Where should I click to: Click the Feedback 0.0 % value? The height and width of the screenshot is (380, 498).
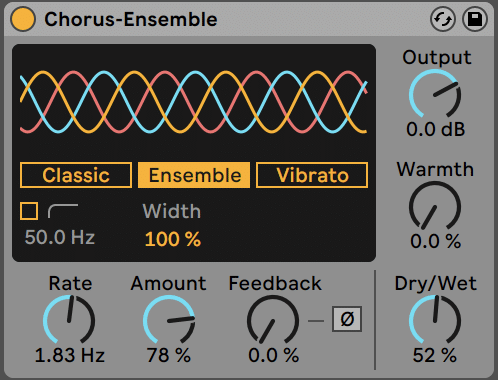(273, 355)
